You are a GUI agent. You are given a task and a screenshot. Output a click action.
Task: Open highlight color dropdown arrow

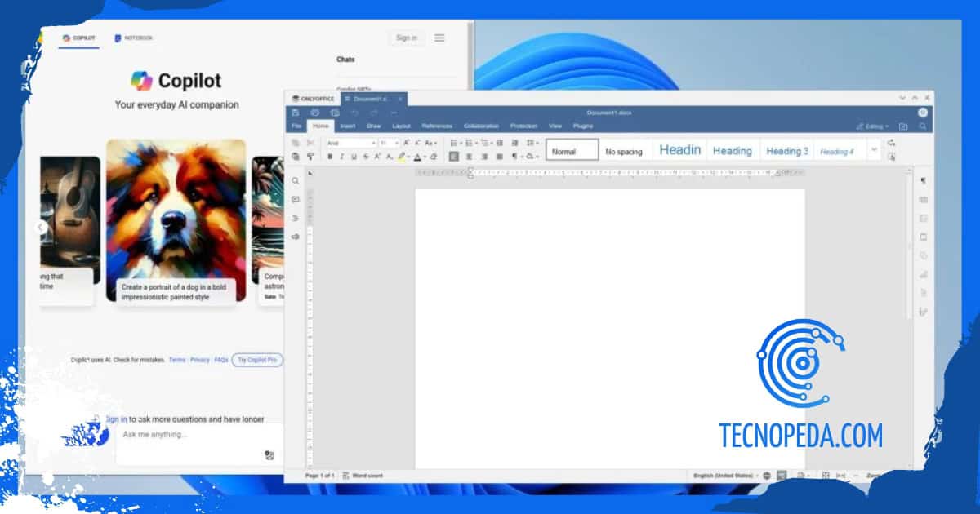click(x=408, y=157)
